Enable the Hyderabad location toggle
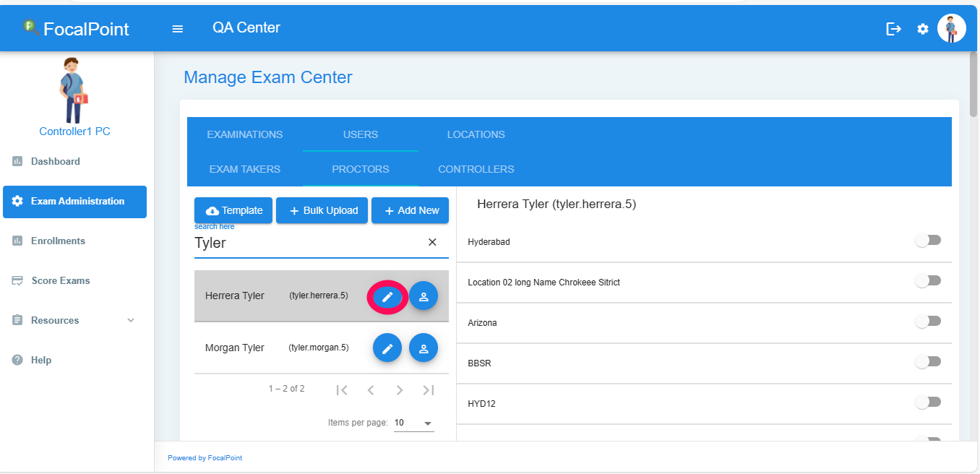The height and width of the screenshot is (474, 980). pos(928,240)
